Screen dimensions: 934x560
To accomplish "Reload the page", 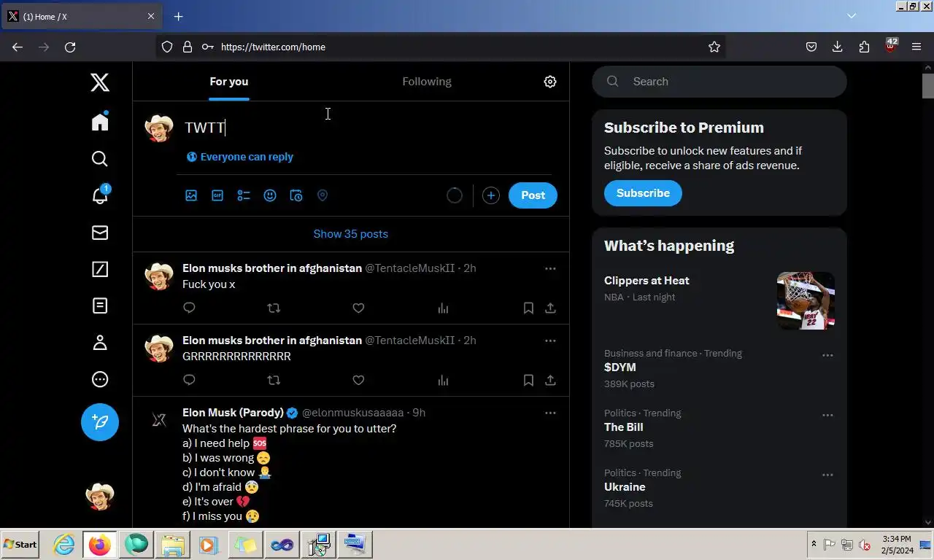I will click(70, 47).
